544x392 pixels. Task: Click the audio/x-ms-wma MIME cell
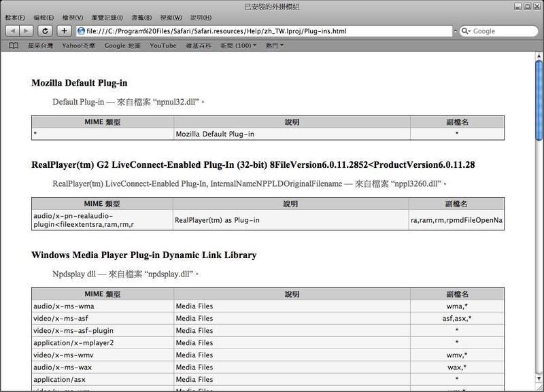103,306
